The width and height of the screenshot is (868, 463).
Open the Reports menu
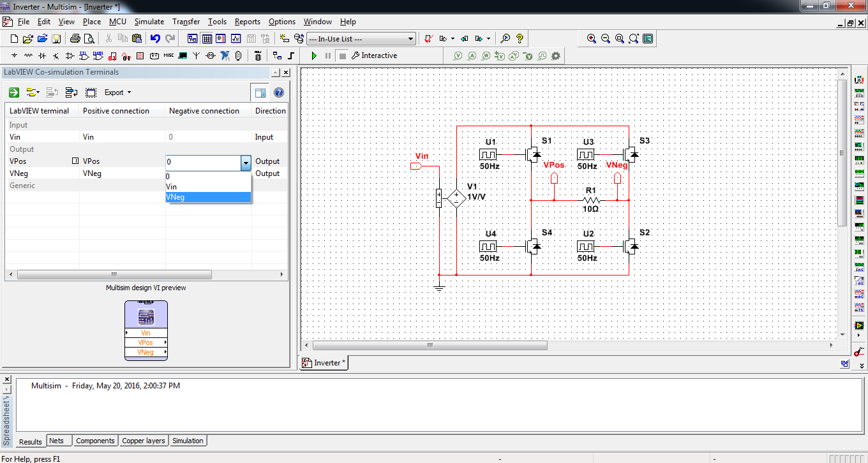[247, 22]
